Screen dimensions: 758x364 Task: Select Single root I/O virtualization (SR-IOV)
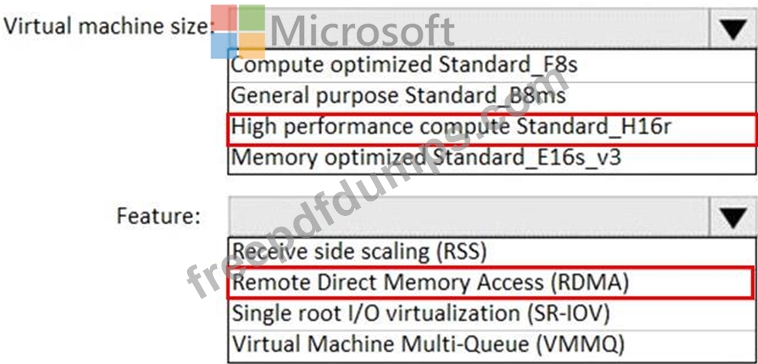[x=491, y=314]
